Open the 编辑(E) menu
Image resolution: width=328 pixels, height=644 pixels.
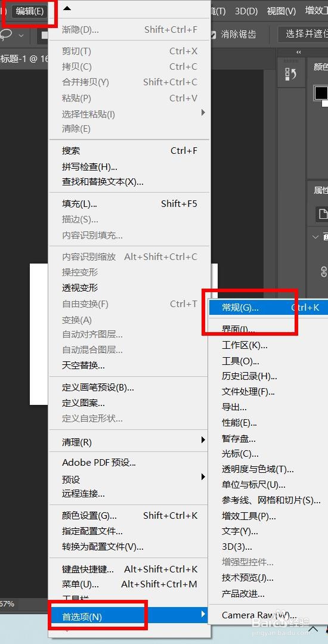29,11
